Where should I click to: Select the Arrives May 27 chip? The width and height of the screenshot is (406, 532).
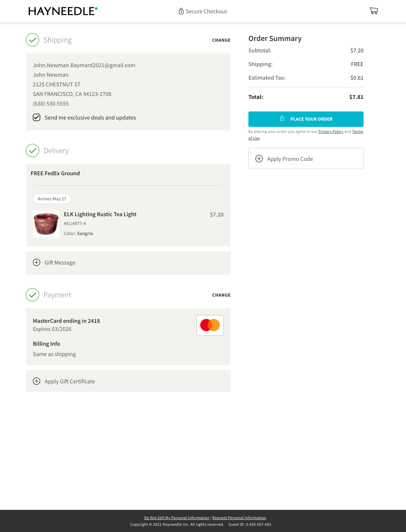point(52,199)
